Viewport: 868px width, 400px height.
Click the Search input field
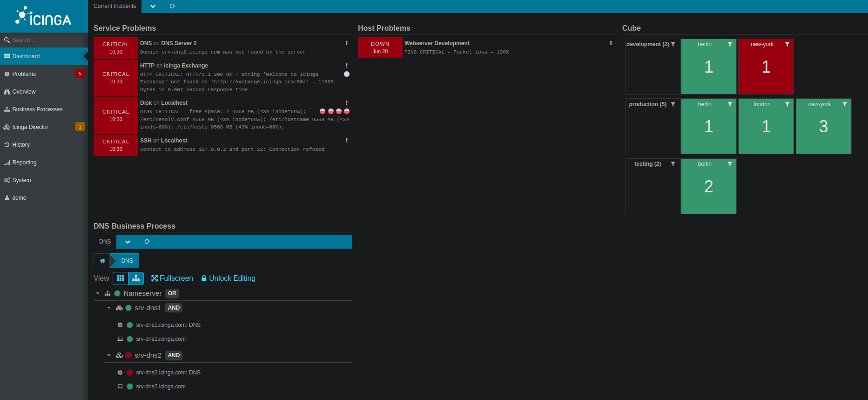coord(47,40)
